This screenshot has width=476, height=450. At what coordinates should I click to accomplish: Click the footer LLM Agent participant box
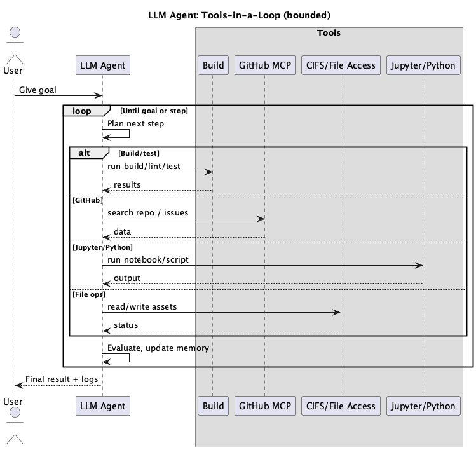(102, 406)
